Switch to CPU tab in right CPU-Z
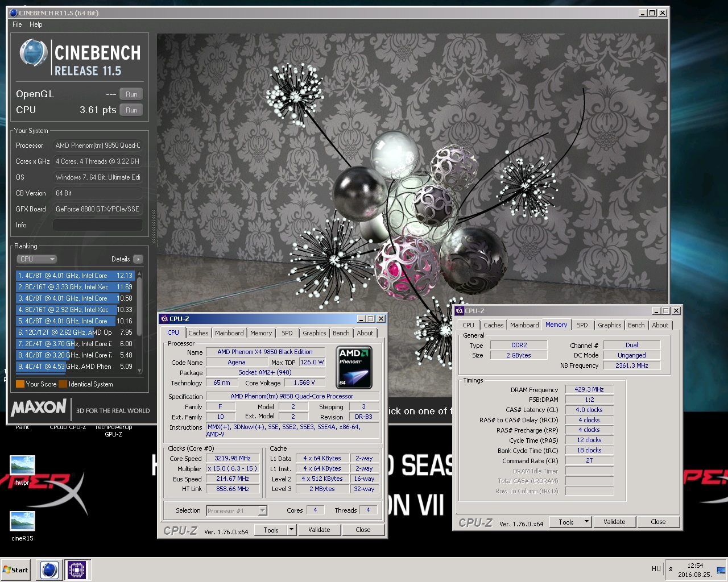Screen dimensions: 728x582 pos(469,325)
